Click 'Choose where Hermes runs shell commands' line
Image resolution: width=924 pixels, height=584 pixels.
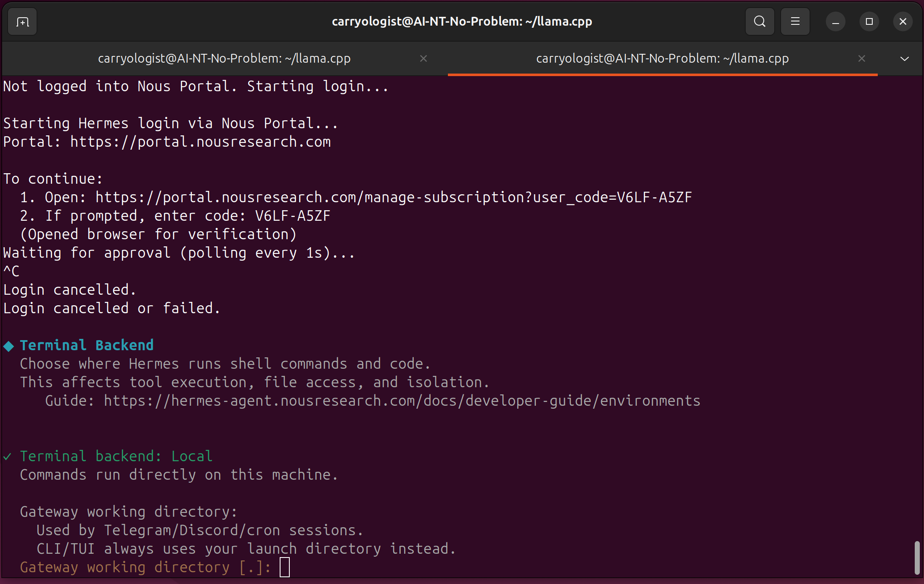(225, 364)
